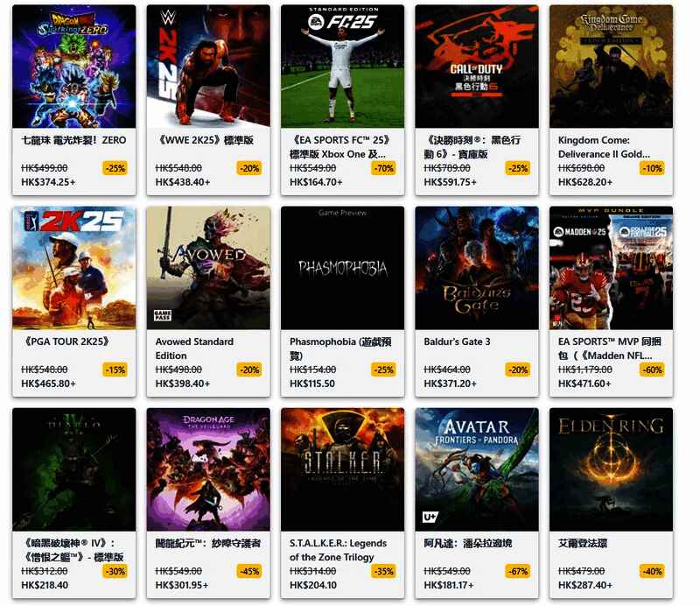Click the -70% discount badge on FC 25
700x606 pixels.
coord(384,168)
